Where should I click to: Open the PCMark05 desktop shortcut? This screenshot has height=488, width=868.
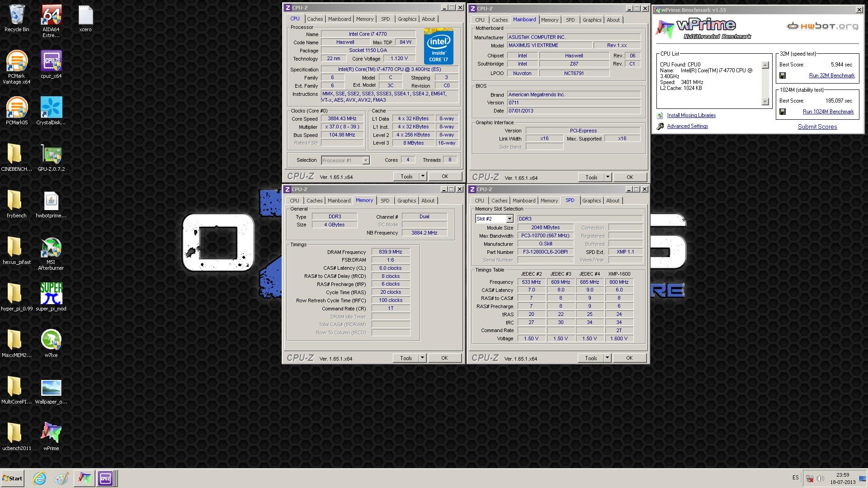pos(17,111)
